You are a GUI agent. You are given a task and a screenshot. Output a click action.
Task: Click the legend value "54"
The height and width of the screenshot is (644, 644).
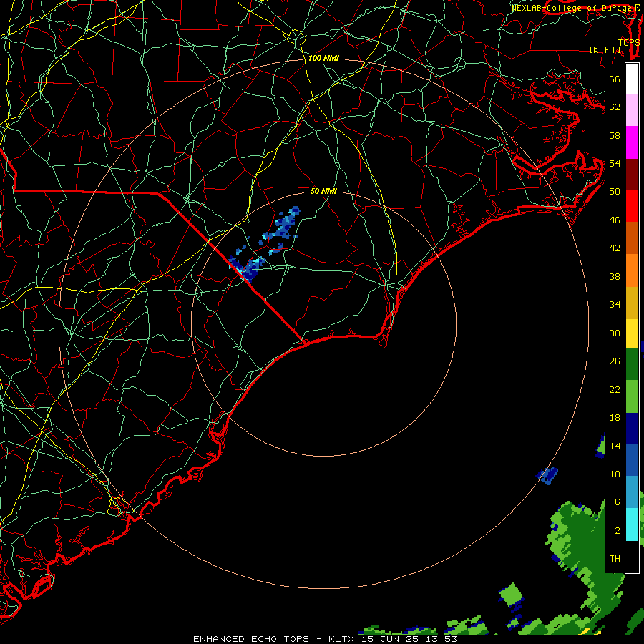coord(615,163)
